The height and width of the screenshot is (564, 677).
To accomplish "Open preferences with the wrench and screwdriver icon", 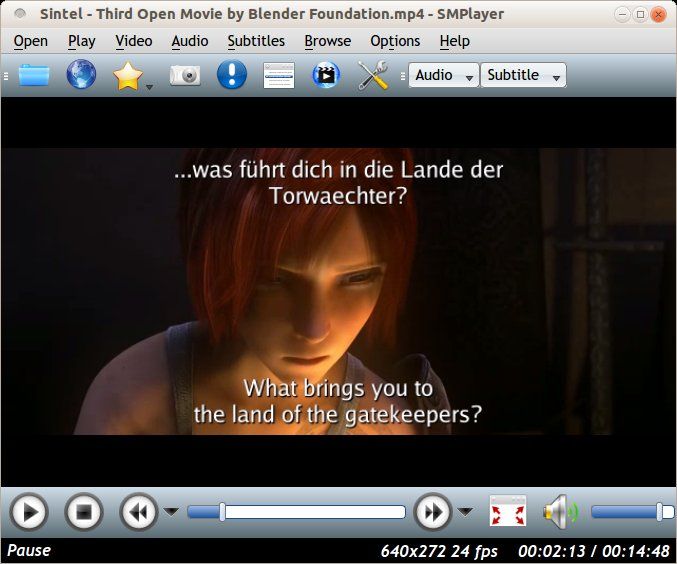I will tap(373, 75).
